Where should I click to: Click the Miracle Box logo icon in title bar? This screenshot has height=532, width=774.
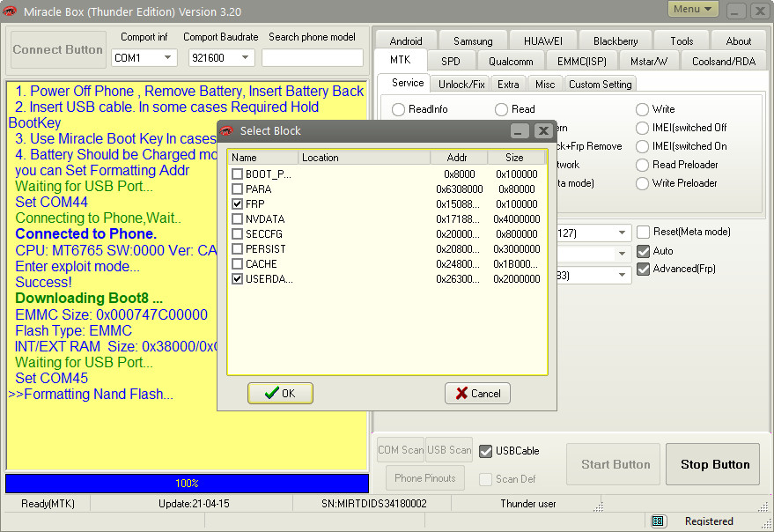coord(10,11)
